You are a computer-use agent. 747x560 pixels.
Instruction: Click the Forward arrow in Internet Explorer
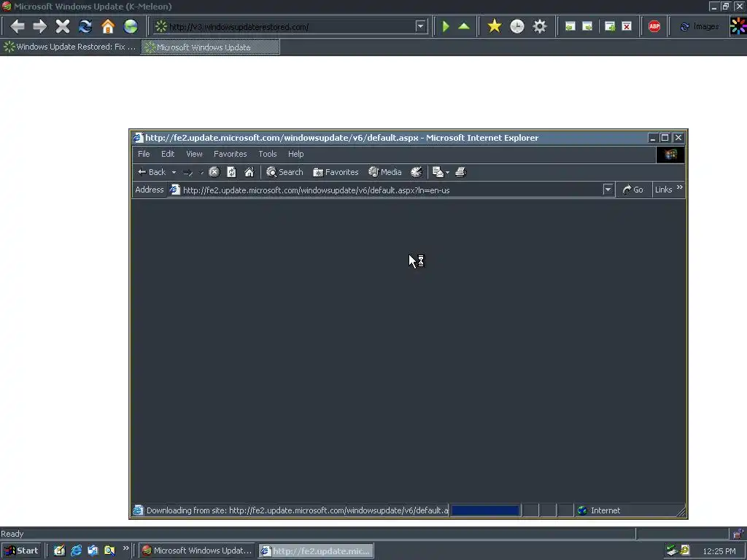pyautogui.click(x=187, y=172)
